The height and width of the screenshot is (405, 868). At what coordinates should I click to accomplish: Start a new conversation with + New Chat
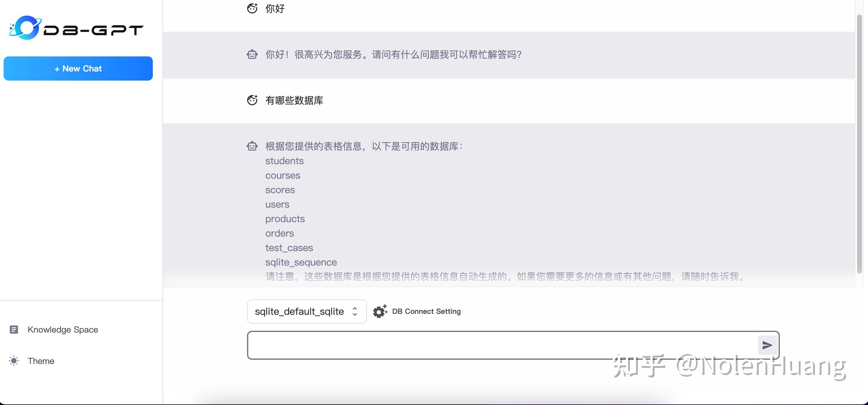pos(78,68)
